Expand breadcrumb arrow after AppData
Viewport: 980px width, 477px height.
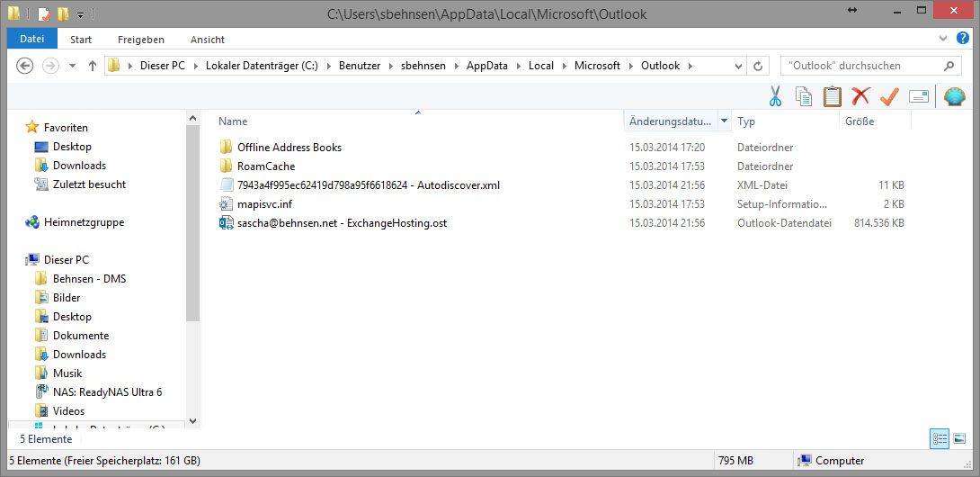[518, 65]
